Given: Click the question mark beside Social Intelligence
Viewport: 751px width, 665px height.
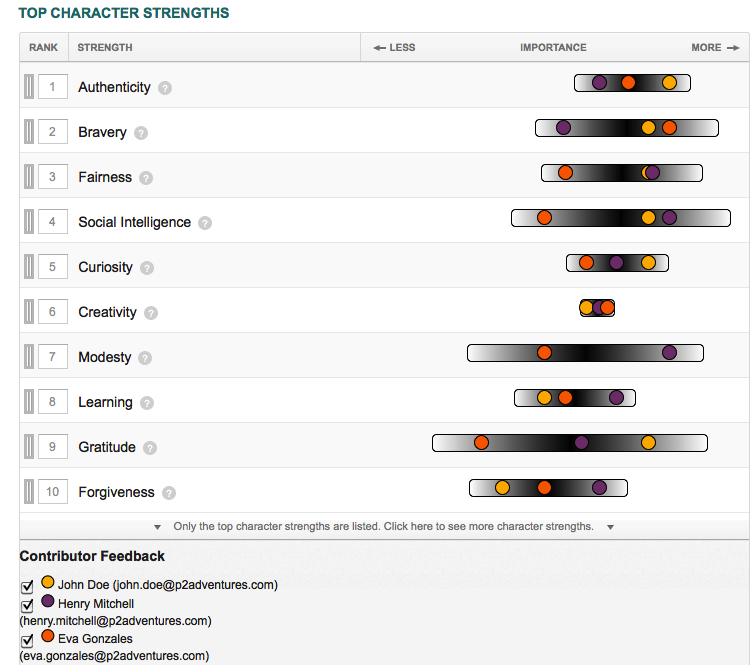Looking at the screenshot, I should [x=205, y=223].
